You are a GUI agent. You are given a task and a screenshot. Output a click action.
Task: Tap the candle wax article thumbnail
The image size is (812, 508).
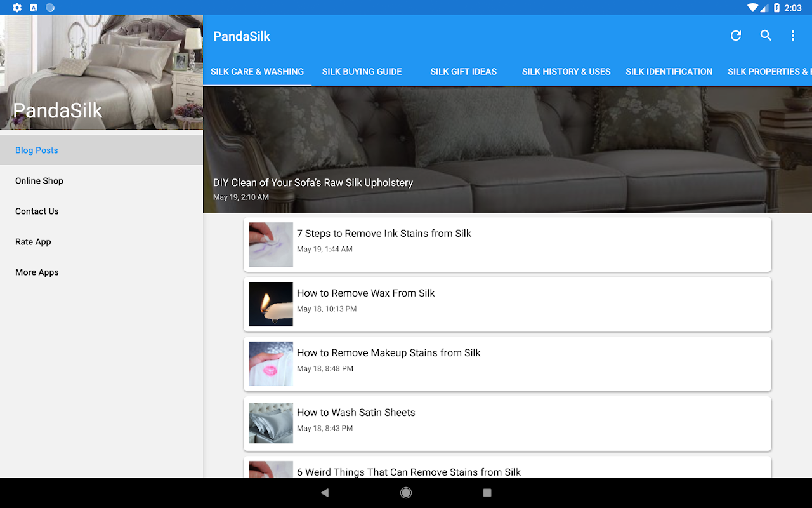point(271,304)
